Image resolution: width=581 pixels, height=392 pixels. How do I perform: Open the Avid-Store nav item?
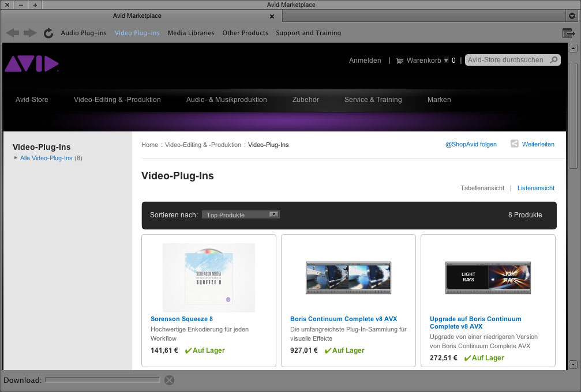click(x=32, y=100)
